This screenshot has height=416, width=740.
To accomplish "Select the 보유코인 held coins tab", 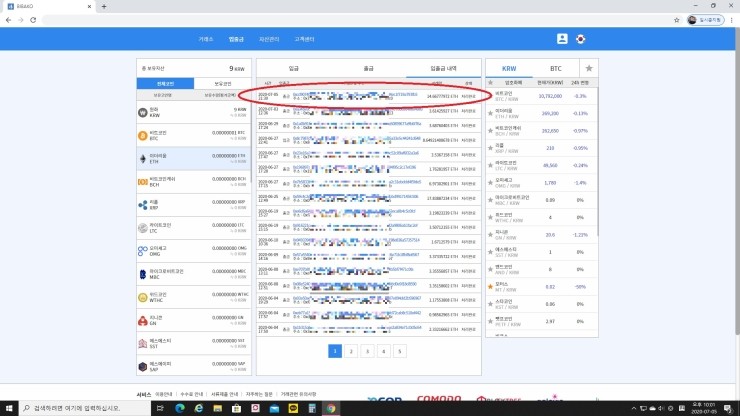I will 222,84.
